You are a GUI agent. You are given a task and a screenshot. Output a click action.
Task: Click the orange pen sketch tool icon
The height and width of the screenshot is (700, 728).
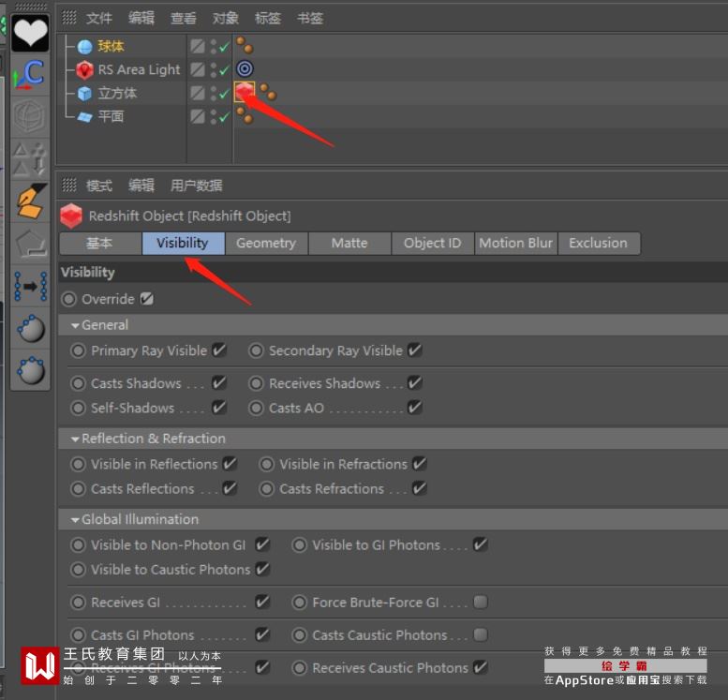(x=31, y=201)
